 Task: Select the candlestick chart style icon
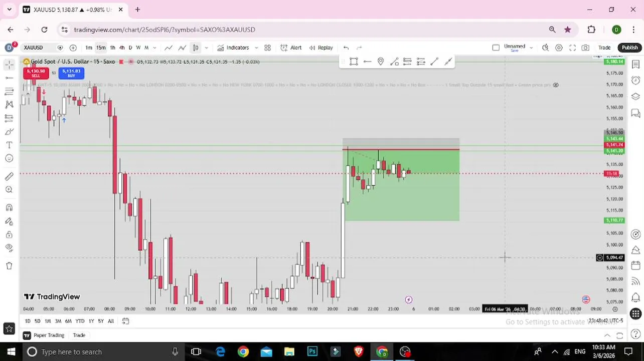click(x=196, y=48)
